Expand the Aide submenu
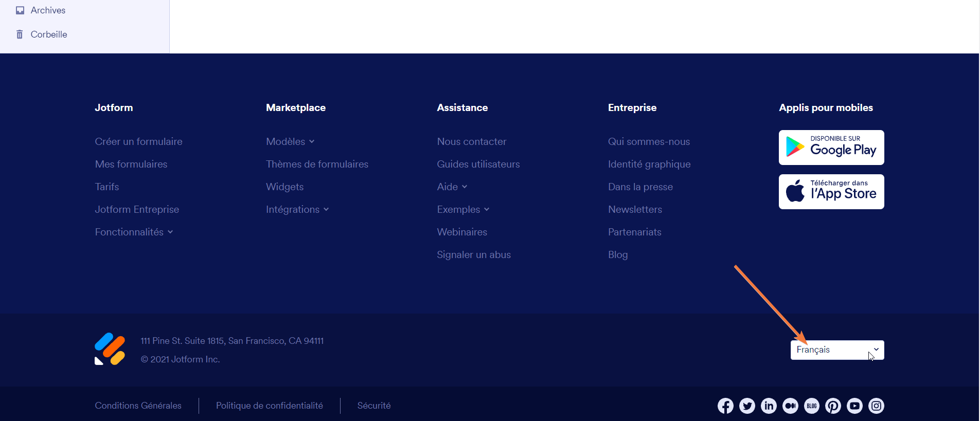 tap(452, 187)
